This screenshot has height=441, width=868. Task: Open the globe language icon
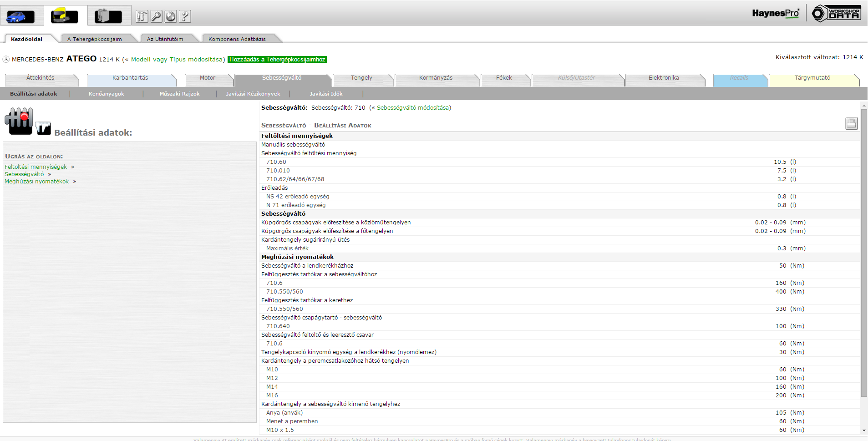point(171,17)
